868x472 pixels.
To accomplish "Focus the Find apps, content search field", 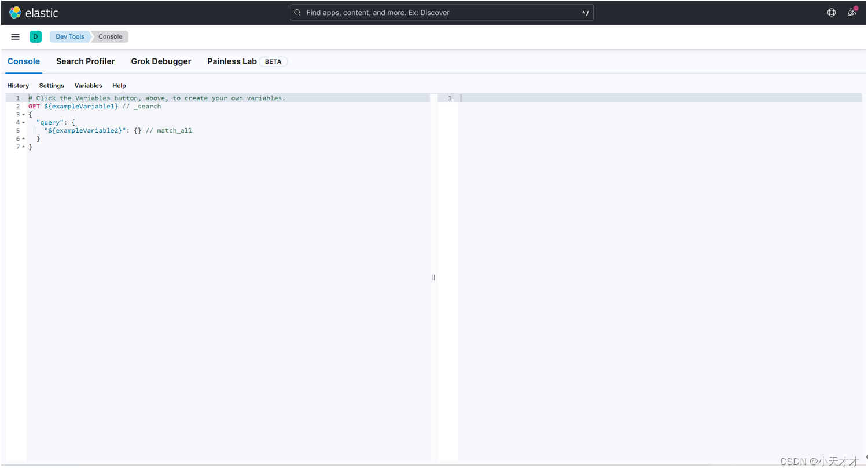I will pos(442,13).
